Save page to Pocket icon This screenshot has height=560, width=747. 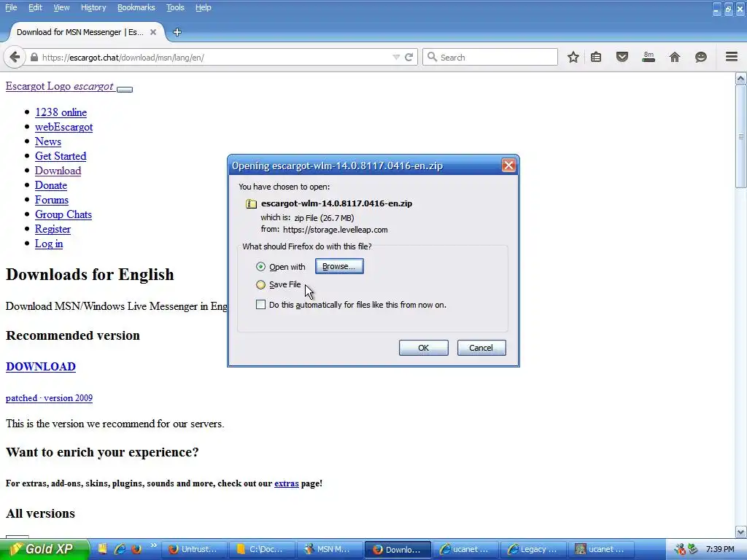pos(622,57)
